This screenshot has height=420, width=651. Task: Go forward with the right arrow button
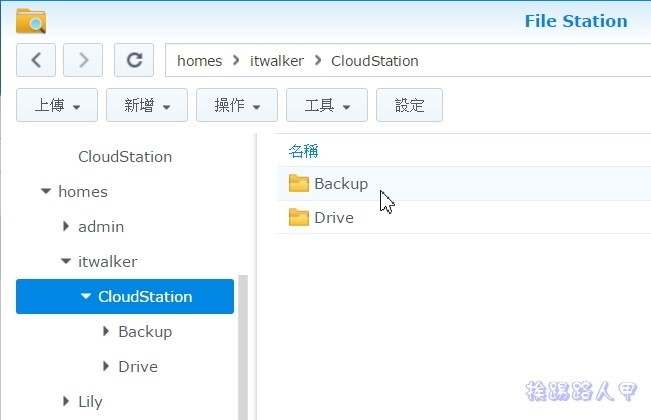83,60
